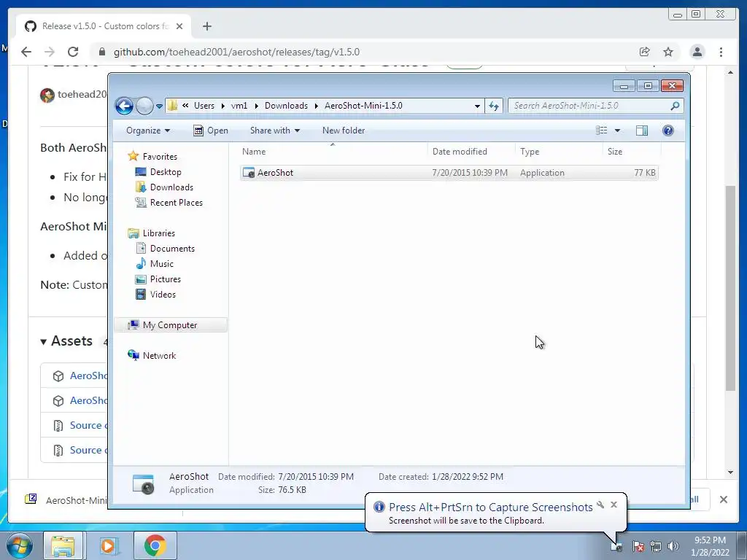Click Open in Explorer toolbar
The height and width of the screenshot is (560, 747).
(x=211, y=131)
